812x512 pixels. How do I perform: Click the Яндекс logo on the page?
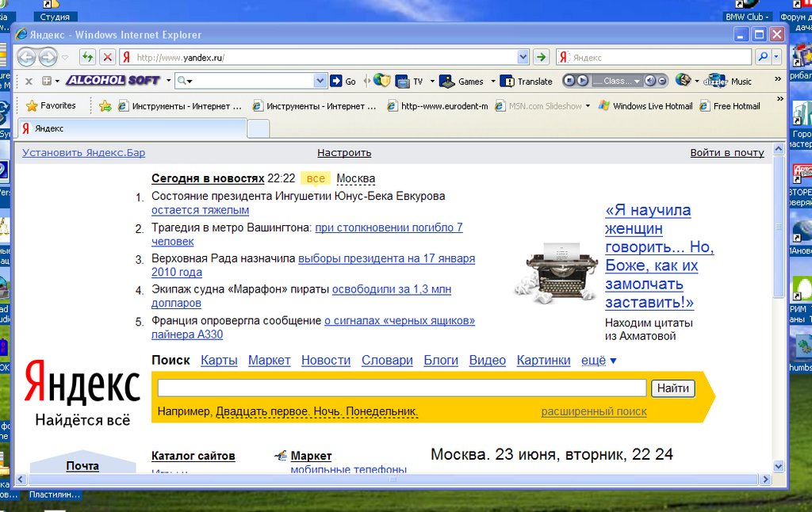click(82, 383)
